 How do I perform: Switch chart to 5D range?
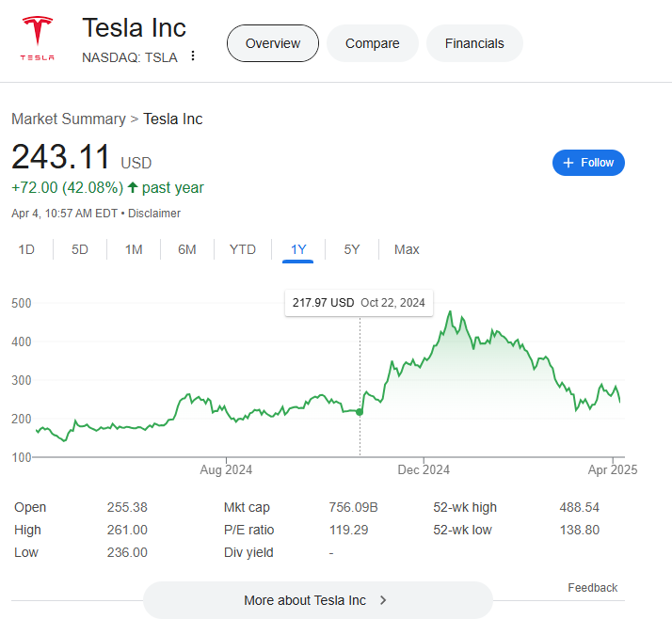tap(80, 249)
